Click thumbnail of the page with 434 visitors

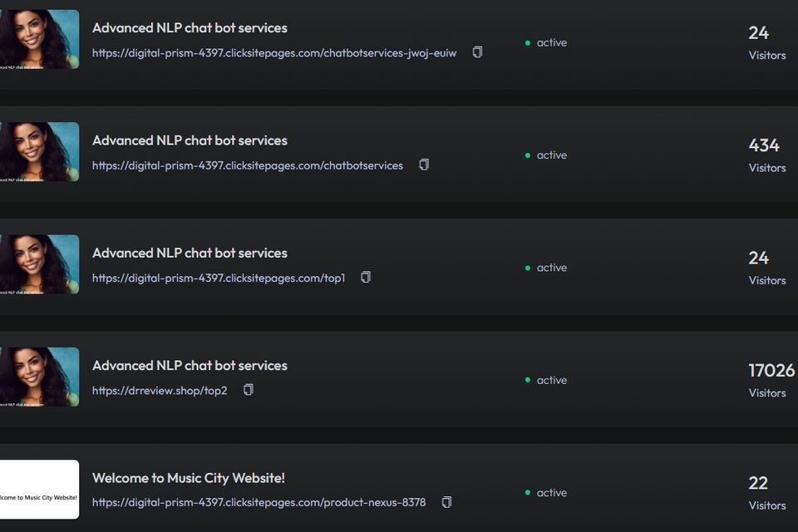coord(39,151)
